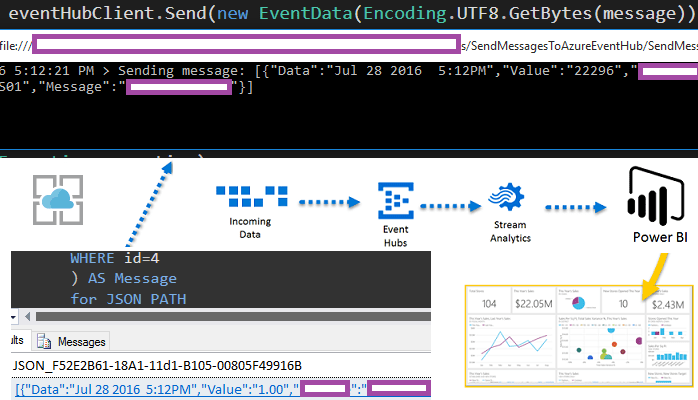Click the WHERE id=4 line in SQL editor
Image resolution: width=698 pixels, height=400 pixels.
(x=112, y=258)
